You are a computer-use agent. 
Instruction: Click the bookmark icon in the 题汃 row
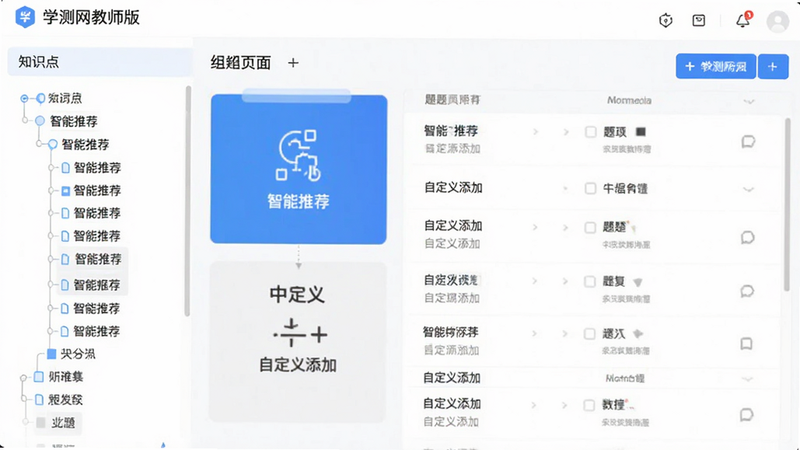click(746, 343)
